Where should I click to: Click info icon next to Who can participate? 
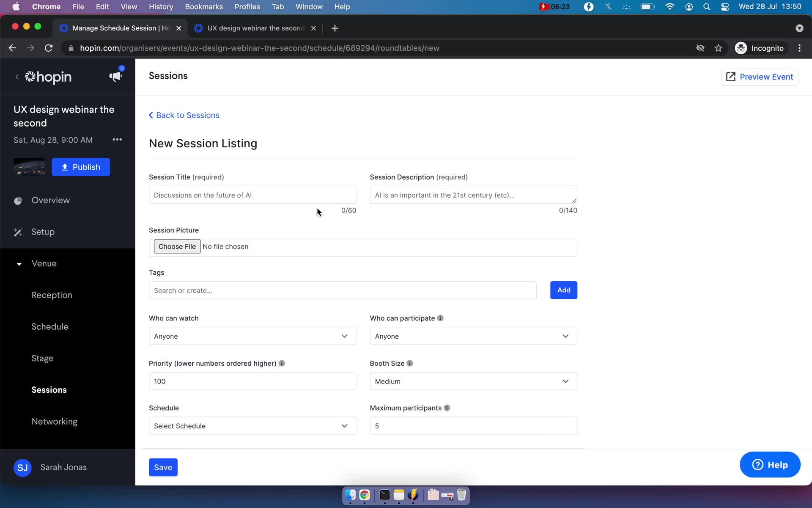pyautogui.click(x=440, y=318)
